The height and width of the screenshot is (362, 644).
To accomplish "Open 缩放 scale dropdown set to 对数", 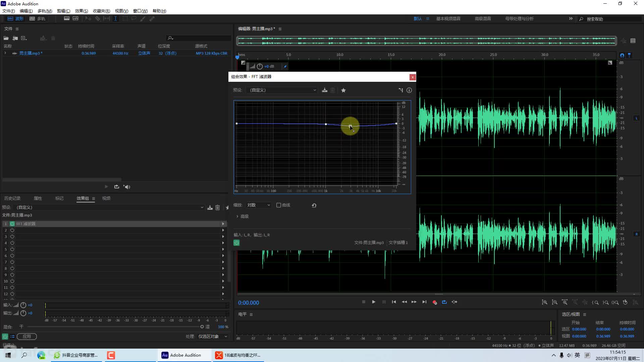I will click(x=258, y=205).
